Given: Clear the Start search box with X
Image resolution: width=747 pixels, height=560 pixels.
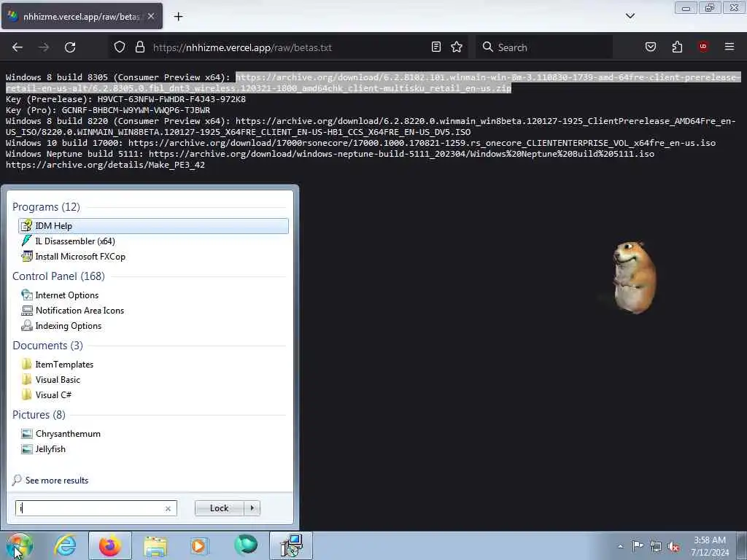Looking at the screenshot, I should (168, 508).
